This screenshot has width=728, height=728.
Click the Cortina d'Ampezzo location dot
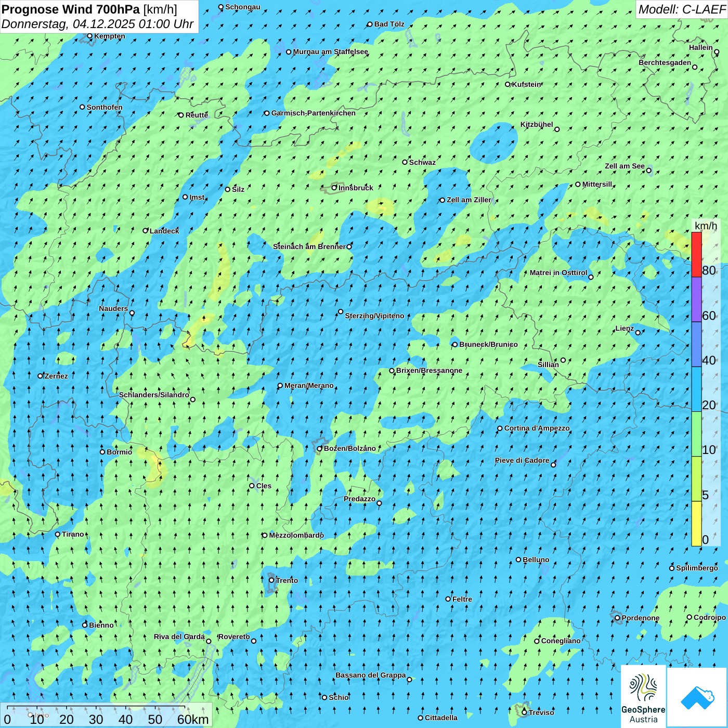[500, 428]
